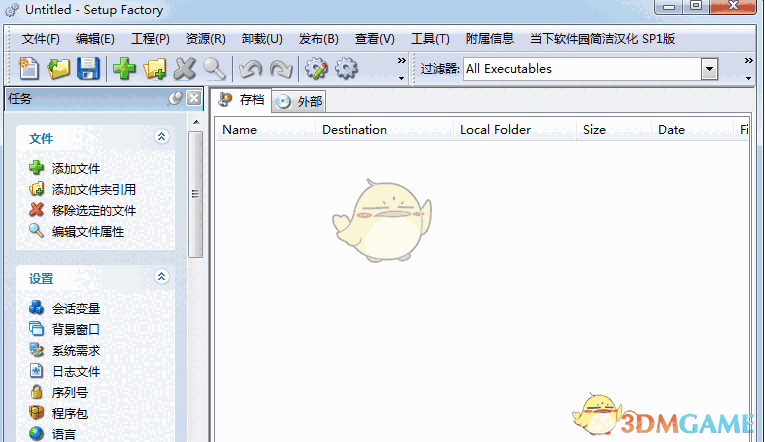Click the 添加文件 green plus icon in tasks
765x442 pixels.
tap(37, 168)
